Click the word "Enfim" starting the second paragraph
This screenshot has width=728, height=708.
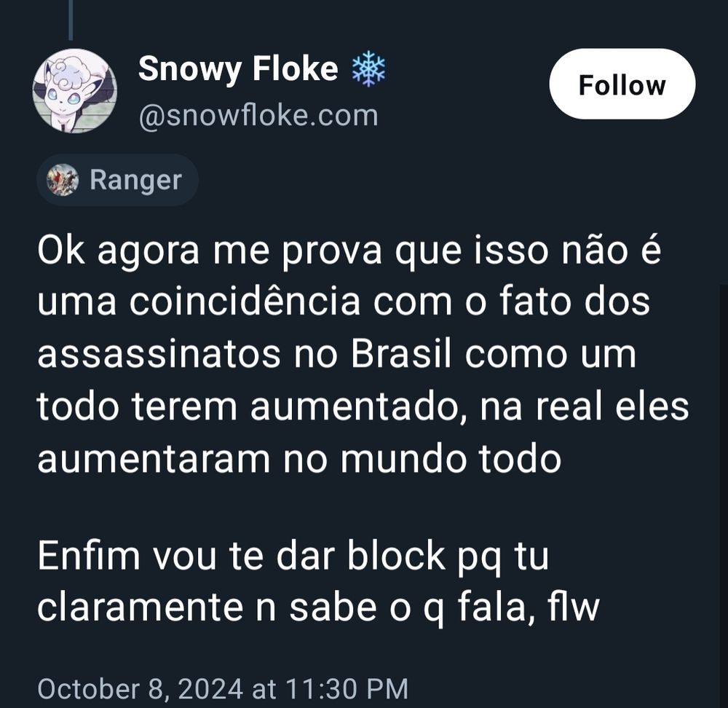[89, 555]
